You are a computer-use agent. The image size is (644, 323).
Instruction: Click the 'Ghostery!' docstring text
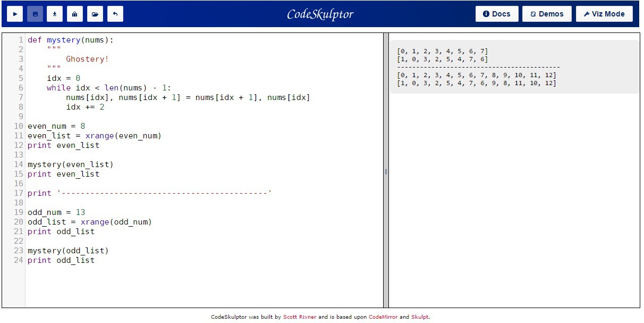pyautogui.click(x=87, y=59)
